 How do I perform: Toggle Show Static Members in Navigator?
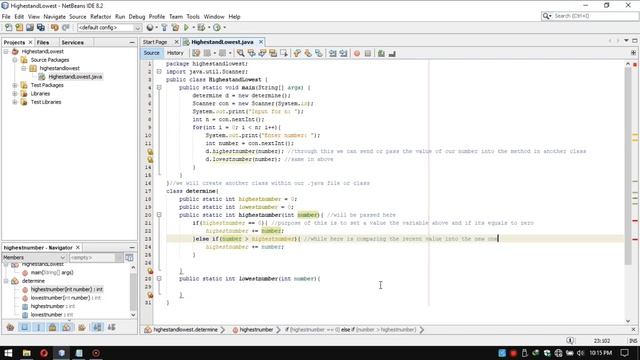tap(38, 327)
